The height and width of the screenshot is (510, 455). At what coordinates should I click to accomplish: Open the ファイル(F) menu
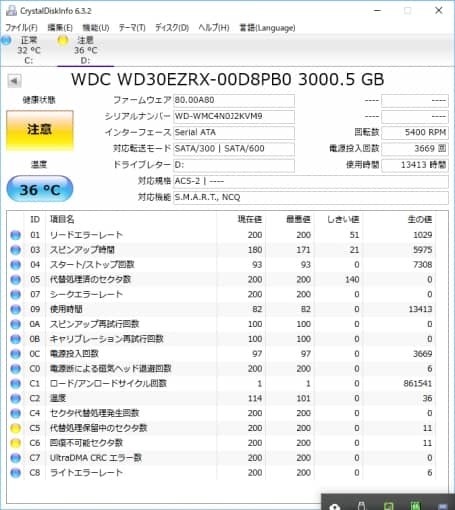pyautogui.click(x=21, y=28)
